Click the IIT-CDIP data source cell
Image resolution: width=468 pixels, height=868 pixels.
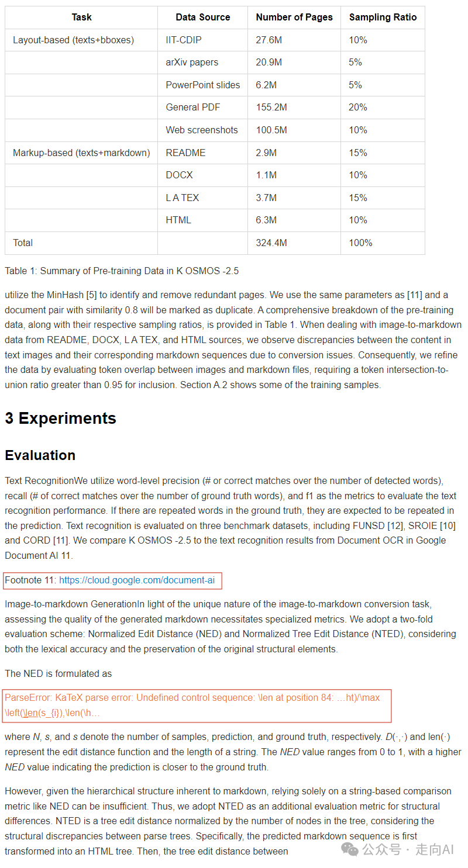tap(184, 40)
